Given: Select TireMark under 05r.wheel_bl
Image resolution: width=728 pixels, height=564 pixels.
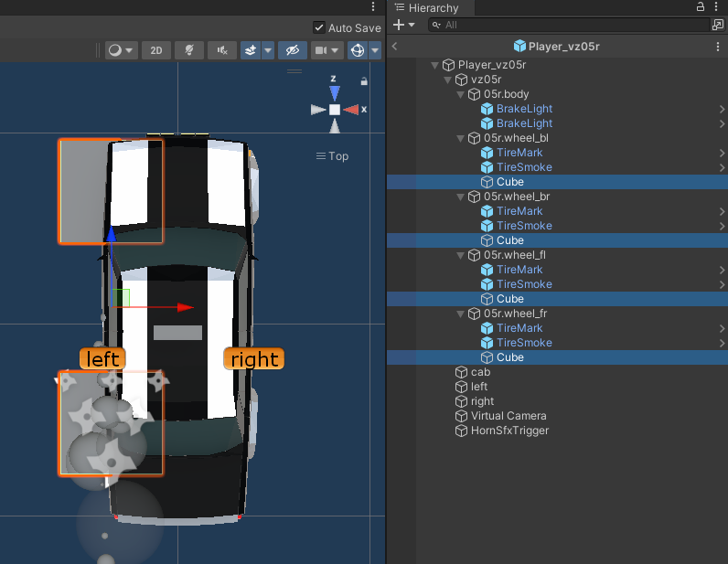Looking at the screenshot, I should click(x=519, y=153).
